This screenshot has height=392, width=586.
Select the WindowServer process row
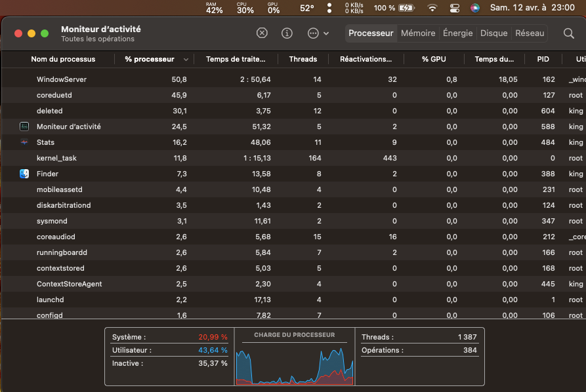coord(62,79)
